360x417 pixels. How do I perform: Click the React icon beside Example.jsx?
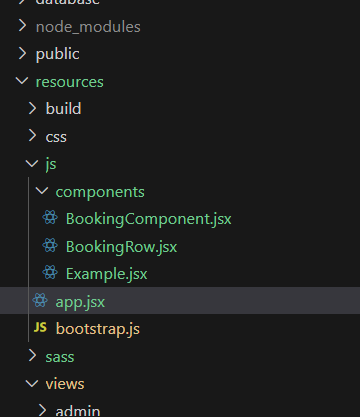pyautogui.click(x=50, y=273)
